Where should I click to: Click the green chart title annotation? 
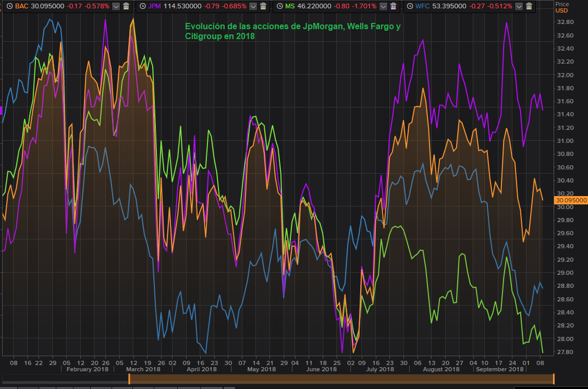click(292, 31)
